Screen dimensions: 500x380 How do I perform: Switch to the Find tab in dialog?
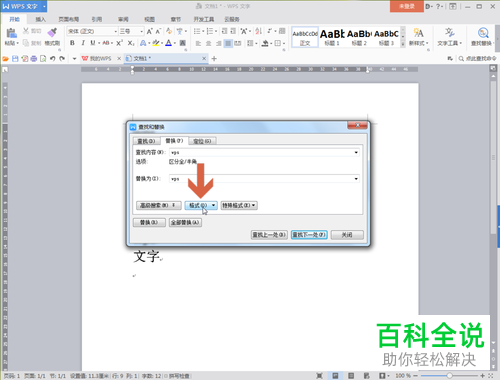(146, 141)
